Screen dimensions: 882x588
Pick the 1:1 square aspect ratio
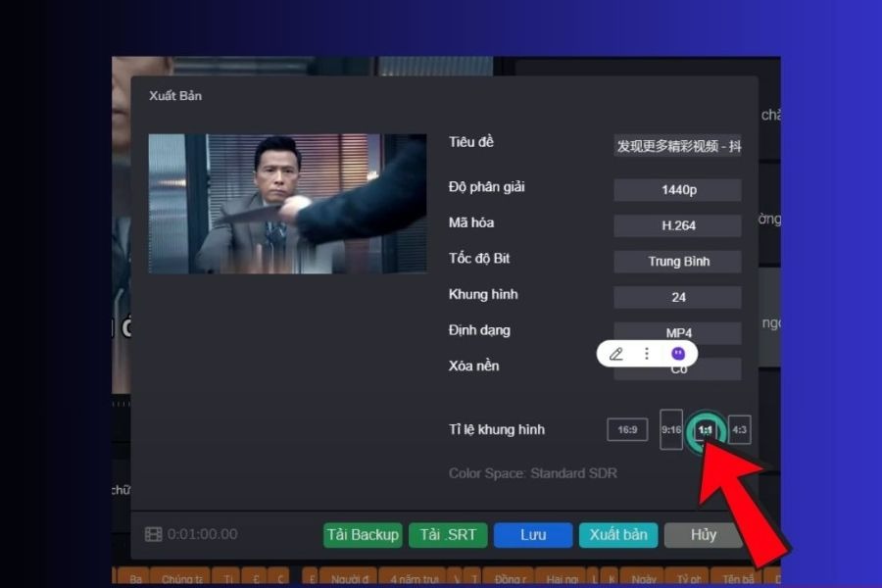[706, 430]
